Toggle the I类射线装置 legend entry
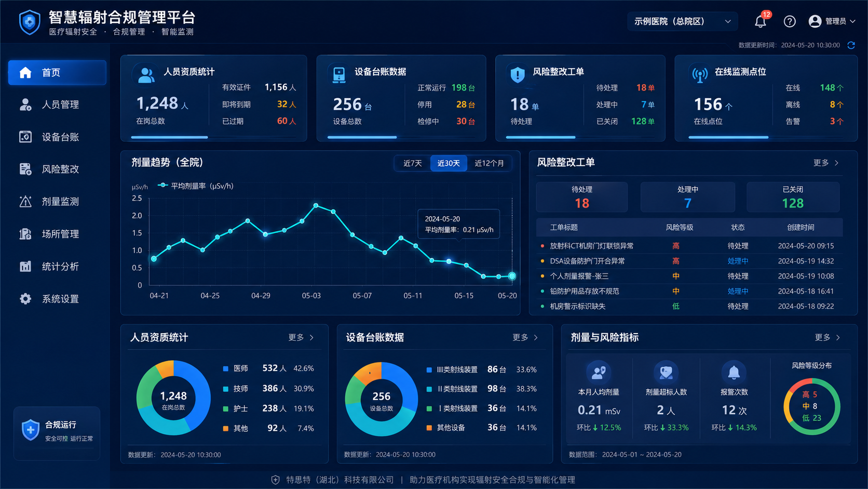The height and width of the screenshot is (489, 868). click(452, 408)
